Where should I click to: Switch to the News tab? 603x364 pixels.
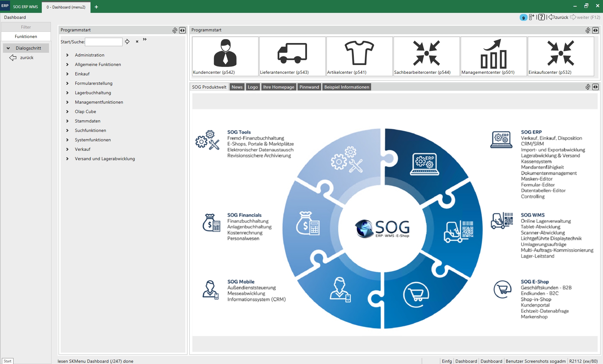coord(237,87)
